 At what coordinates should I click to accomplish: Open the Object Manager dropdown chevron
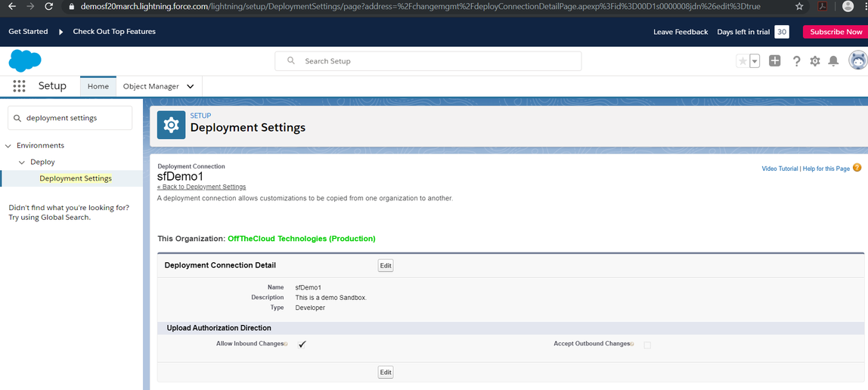coord(191,86)
